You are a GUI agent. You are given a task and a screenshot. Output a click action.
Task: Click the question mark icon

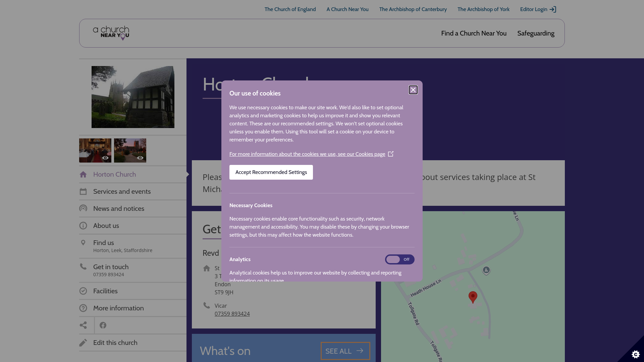[83, 308]
